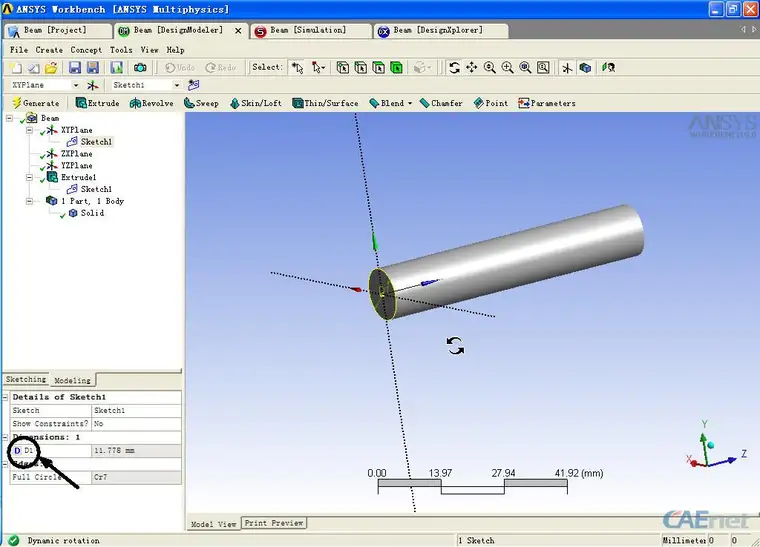
Task: Switch to the Modeling tab
Action: (72, 380)
